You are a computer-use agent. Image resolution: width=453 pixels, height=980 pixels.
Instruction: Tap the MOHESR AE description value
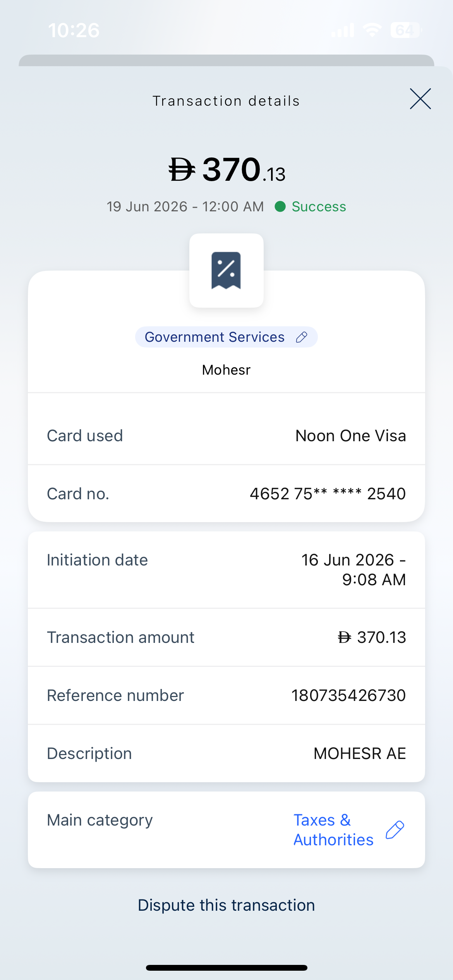360,754
